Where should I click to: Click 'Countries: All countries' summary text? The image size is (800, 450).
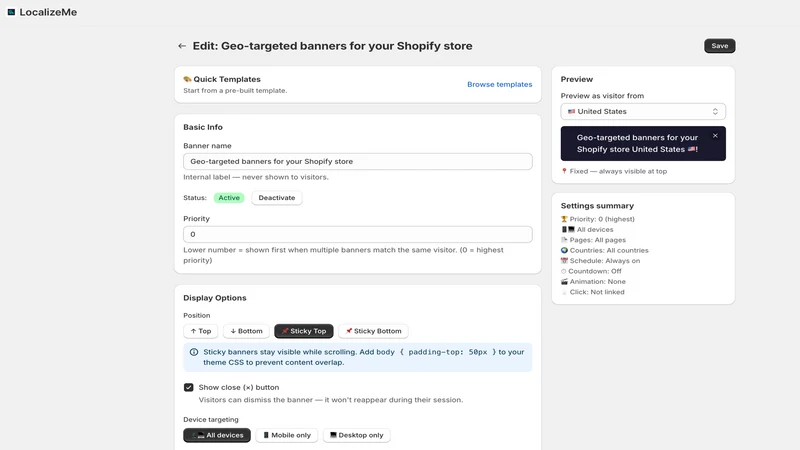609,251
